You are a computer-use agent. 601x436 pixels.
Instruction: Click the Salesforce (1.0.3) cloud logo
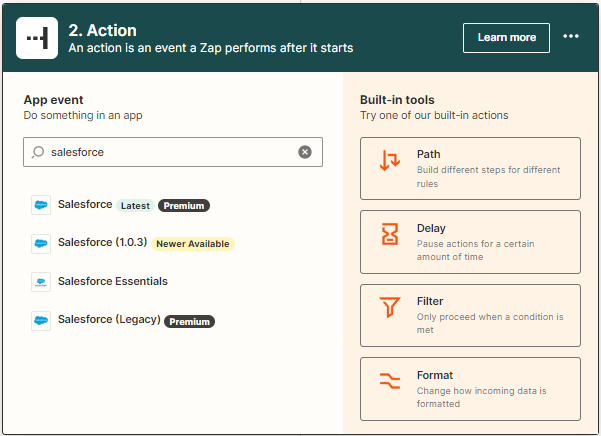41,243
